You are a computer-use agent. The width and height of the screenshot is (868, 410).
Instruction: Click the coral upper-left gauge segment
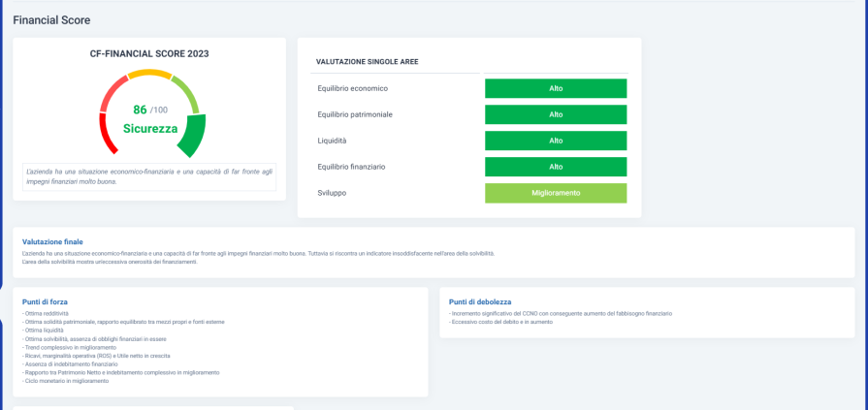tap(113, 93)
